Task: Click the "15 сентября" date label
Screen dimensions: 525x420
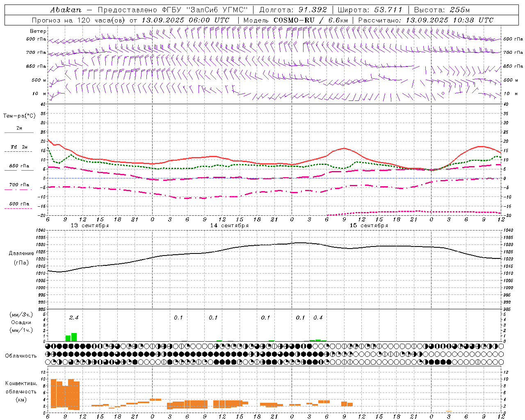Action: pyautogui.click(x=369, y=226)
